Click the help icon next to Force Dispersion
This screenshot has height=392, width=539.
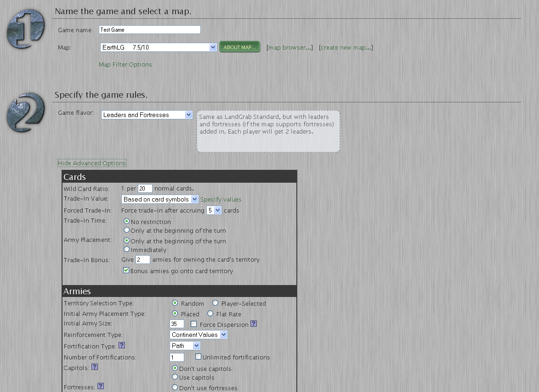(x=254, y=324)
